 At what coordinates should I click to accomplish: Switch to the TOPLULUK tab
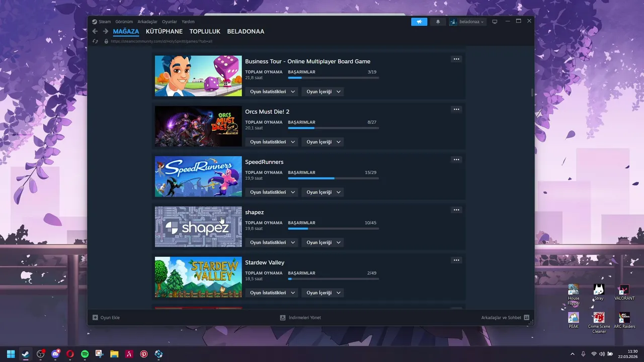click(x=205, y=31)
